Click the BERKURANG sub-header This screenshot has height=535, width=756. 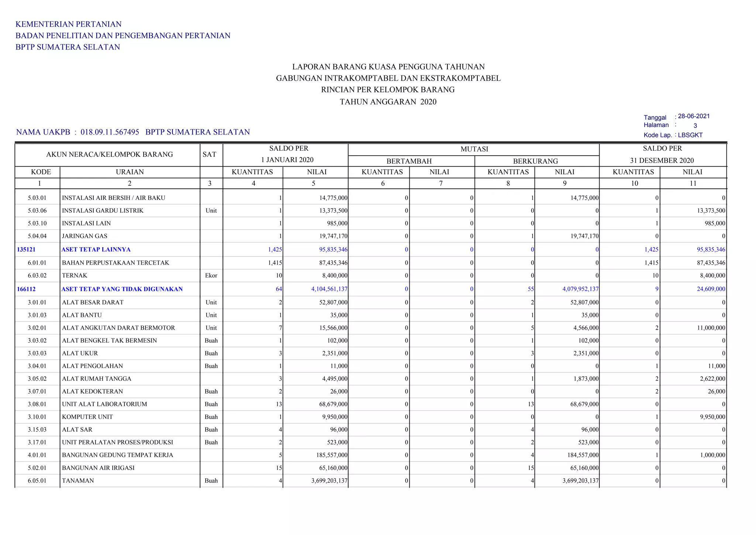[535, 161]
